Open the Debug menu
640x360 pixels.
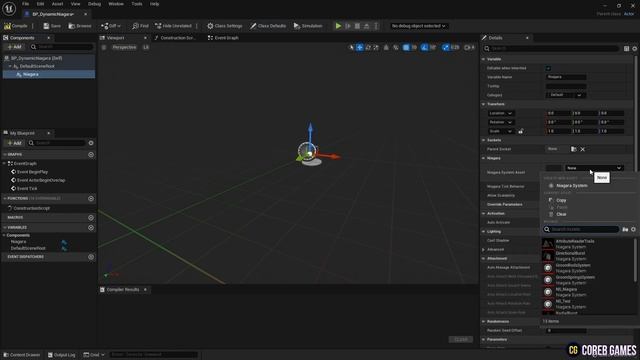point(94,4)
